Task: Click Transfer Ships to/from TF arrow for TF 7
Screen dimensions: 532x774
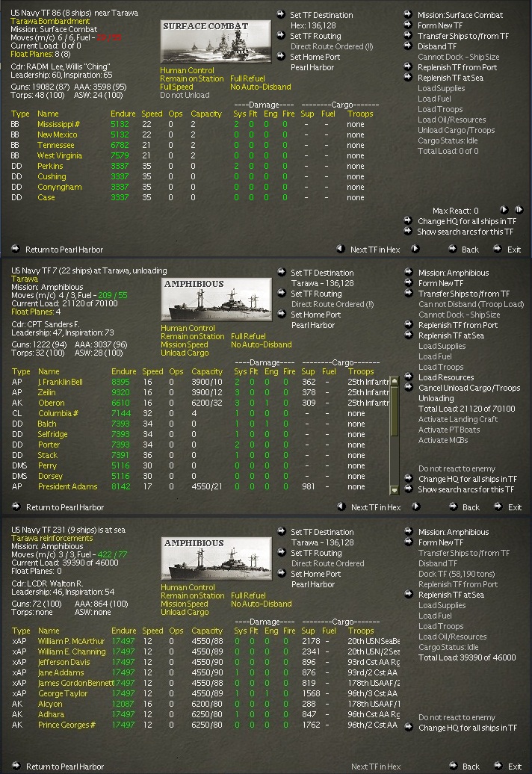Action: click(x=409, y=293)
